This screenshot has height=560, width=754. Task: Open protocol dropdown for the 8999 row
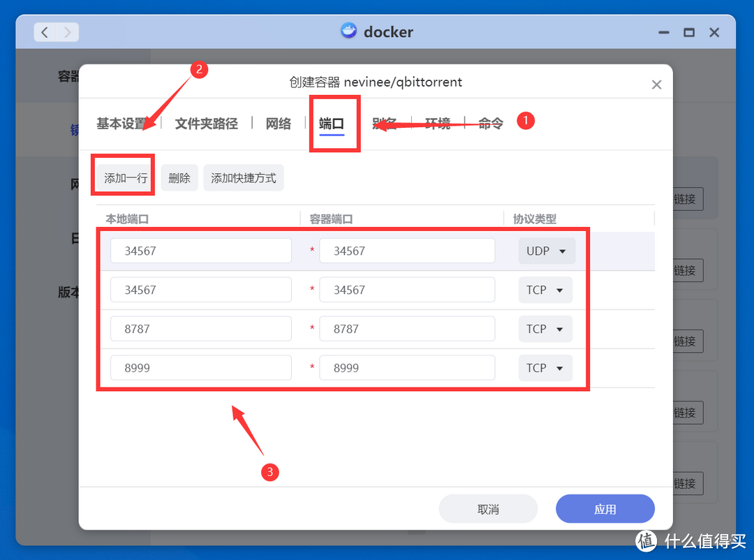545,368
